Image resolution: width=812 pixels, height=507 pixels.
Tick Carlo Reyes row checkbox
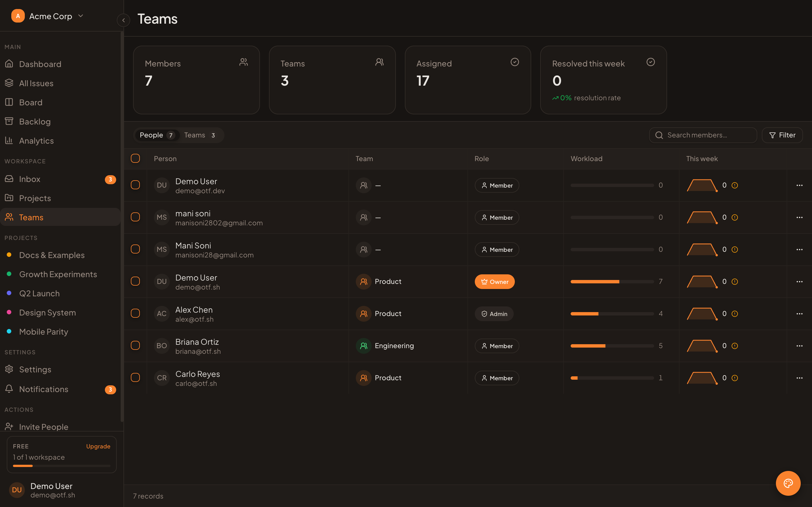pyautogui.click(x=135, y=377)
